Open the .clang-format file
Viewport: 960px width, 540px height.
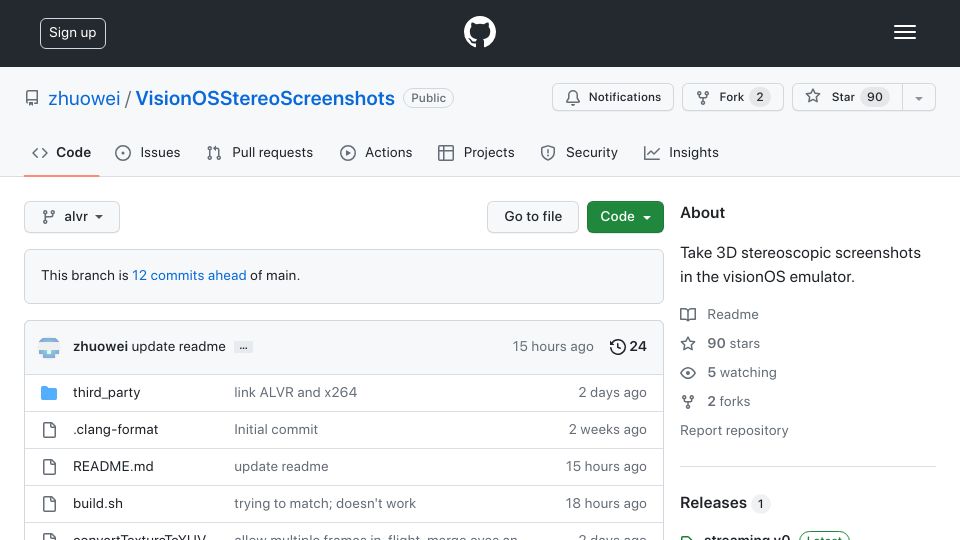pyautogui.click(x=116, y=430)
